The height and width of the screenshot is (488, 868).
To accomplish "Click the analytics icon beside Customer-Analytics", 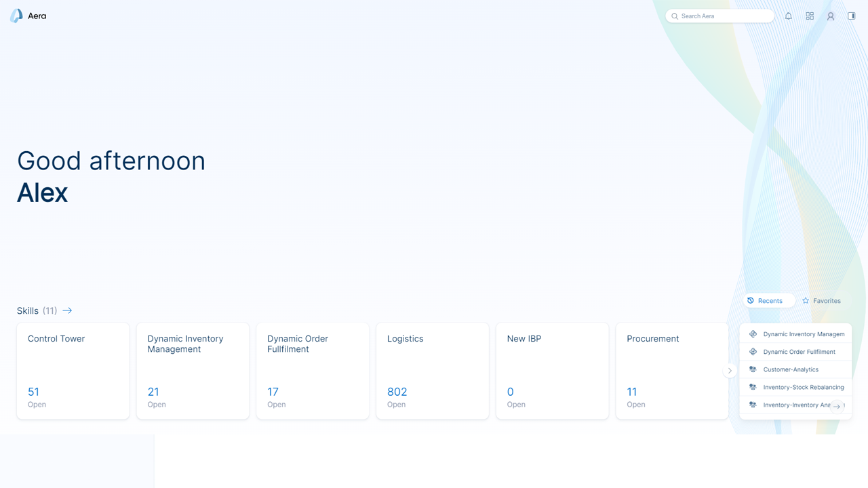I will pyautogui.click(x=753, y=369).
